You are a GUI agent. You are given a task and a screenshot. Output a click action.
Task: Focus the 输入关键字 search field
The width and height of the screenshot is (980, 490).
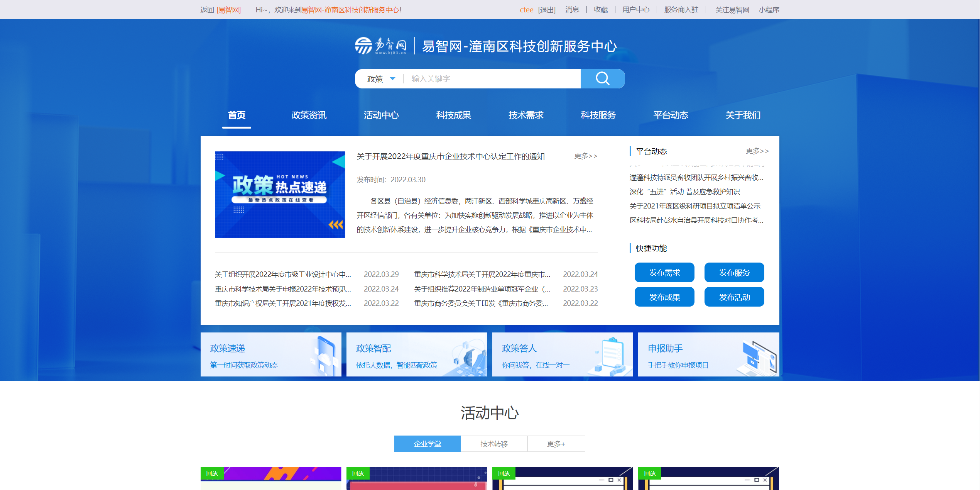click(492, 79)
